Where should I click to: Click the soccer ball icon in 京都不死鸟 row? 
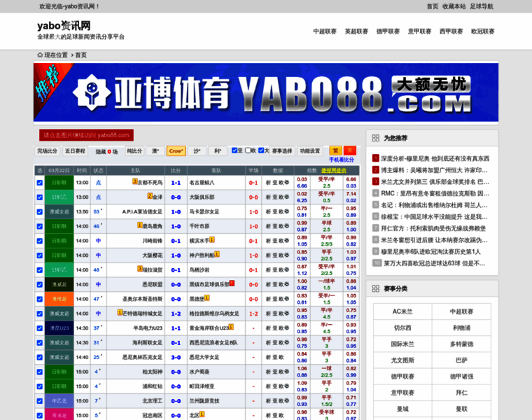coord(287,183)
